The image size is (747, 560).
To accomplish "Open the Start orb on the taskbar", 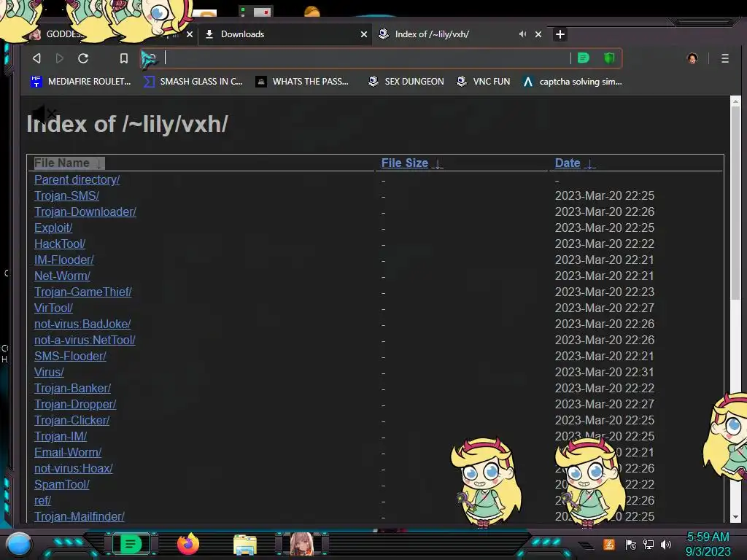I will coord(19,544).
